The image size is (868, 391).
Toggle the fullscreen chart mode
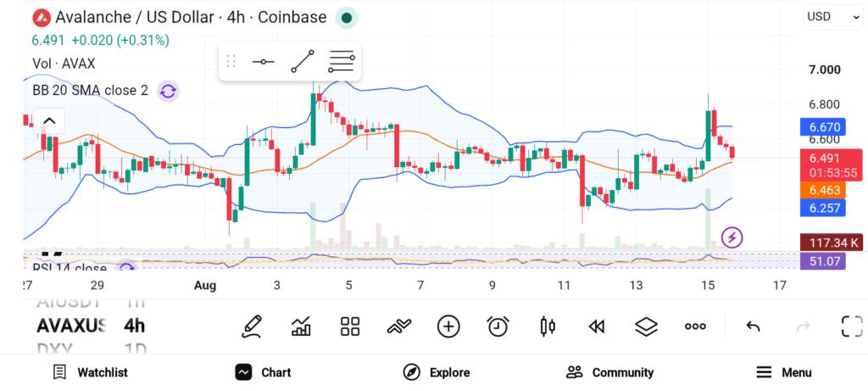(852, 327)
